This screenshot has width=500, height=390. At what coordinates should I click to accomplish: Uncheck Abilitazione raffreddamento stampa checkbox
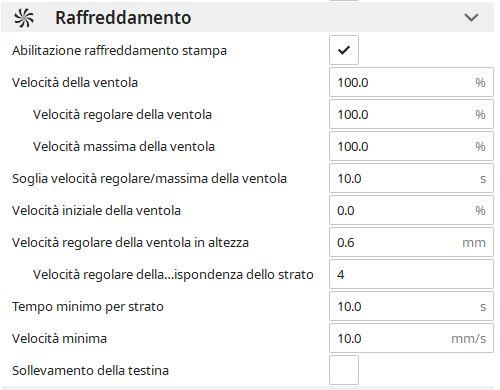pos(344,50)
